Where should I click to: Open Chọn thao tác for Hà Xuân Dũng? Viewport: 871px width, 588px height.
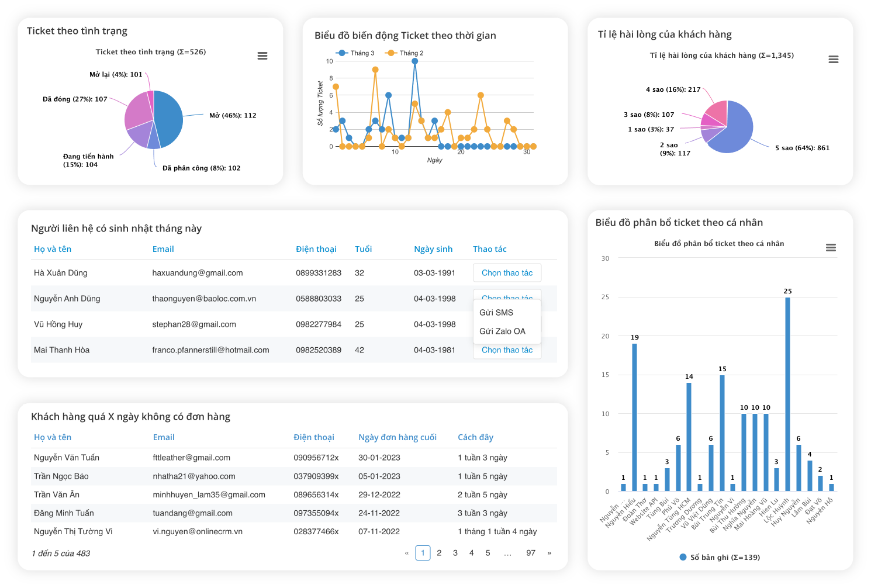pyautogui.click(x=507, y=273)
